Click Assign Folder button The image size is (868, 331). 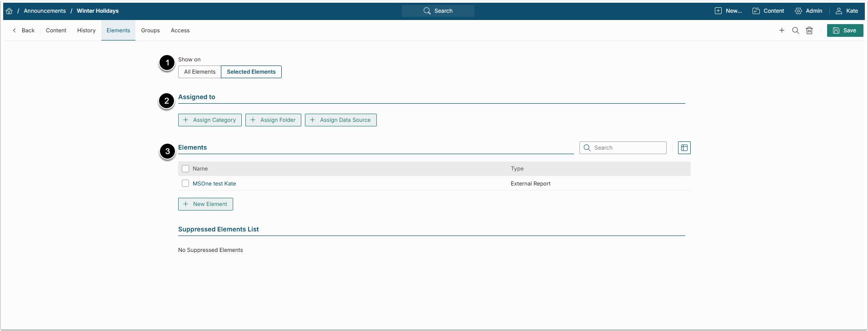[273, 120]
